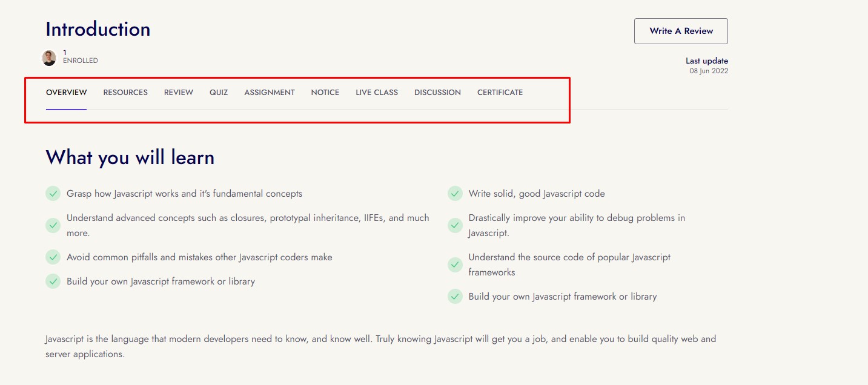The width and height of the screenshot is (868, 385).
Task: Open the Quiz tab
Action: click(219, 93)
